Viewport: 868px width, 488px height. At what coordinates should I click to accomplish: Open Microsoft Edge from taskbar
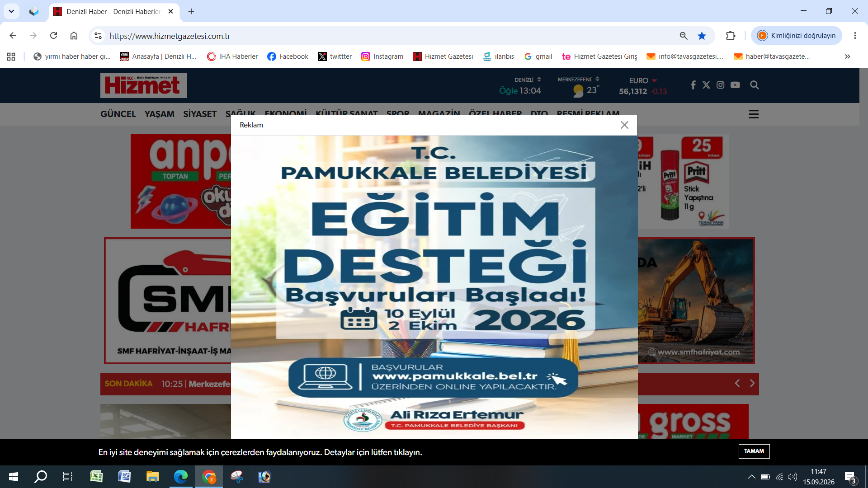tap(181, 477)
